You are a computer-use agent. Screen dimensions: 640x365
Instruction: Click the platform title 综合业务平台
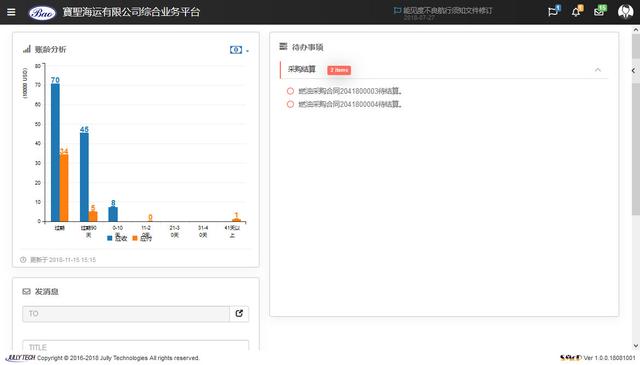pyautogui.click(x=170, y=12)
